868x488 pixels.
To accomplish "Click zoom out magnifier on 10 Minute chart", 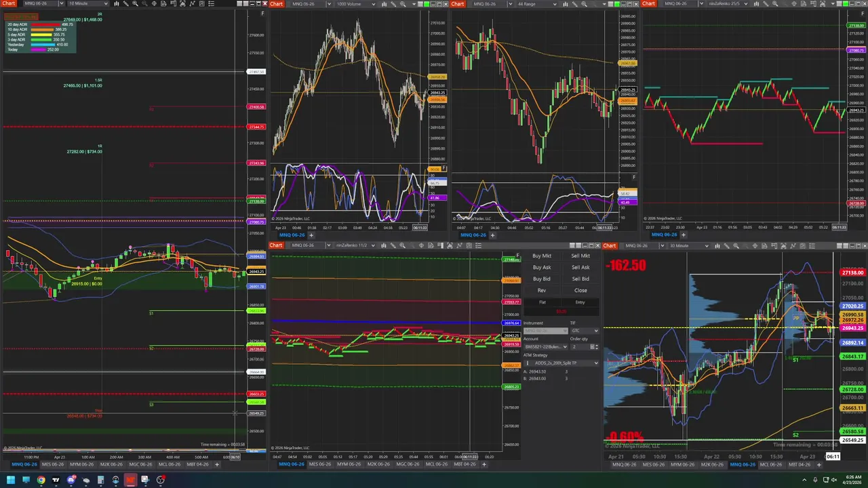I will [x=144, y=4].
